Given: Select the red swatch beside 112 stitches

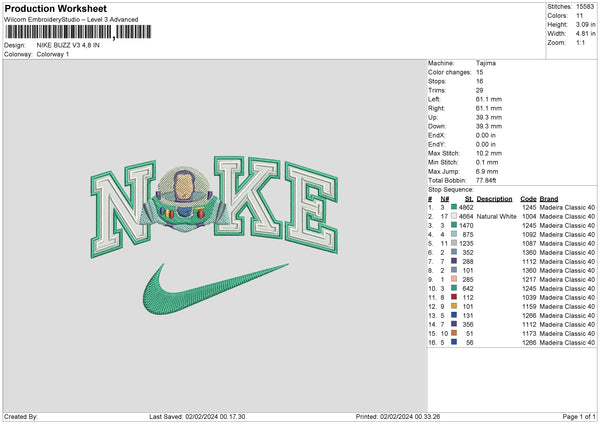Looking at the screenshot, I should tap(454, 297).
